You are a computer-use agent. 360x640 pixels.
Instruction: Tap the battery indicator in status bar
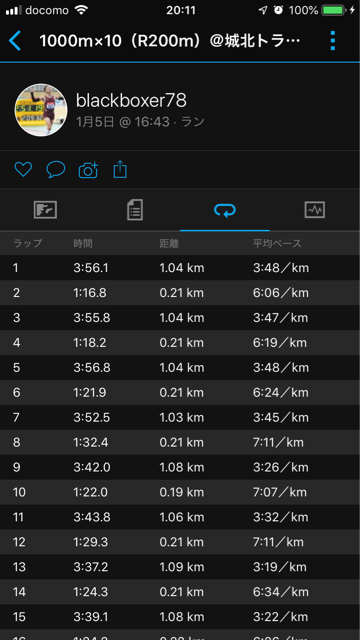coord(334,10)
